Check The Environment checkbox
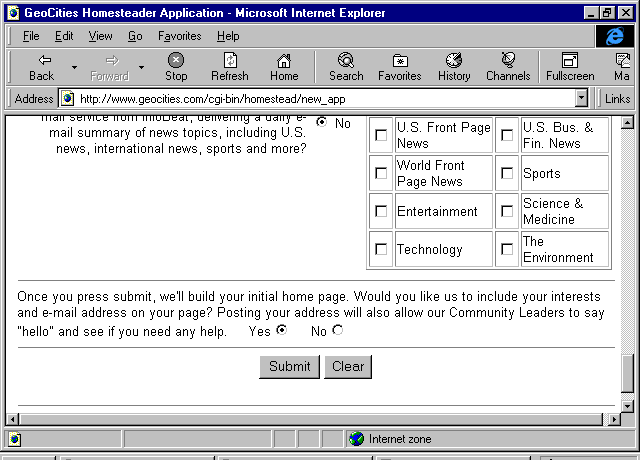The width and height of the screenshot is (640, 460). (x=507, y=249)
